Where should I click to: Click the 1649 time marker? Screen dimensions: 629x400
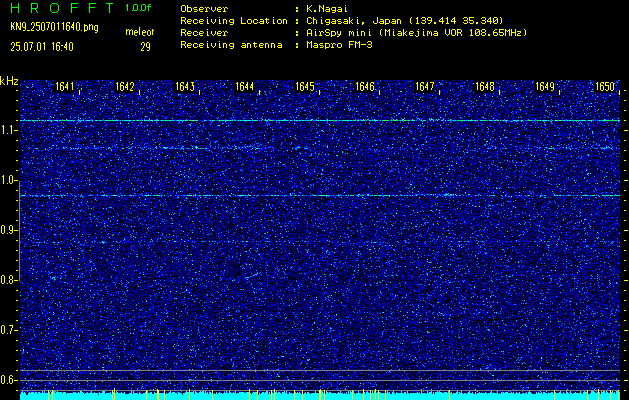[x=545, y=87]
